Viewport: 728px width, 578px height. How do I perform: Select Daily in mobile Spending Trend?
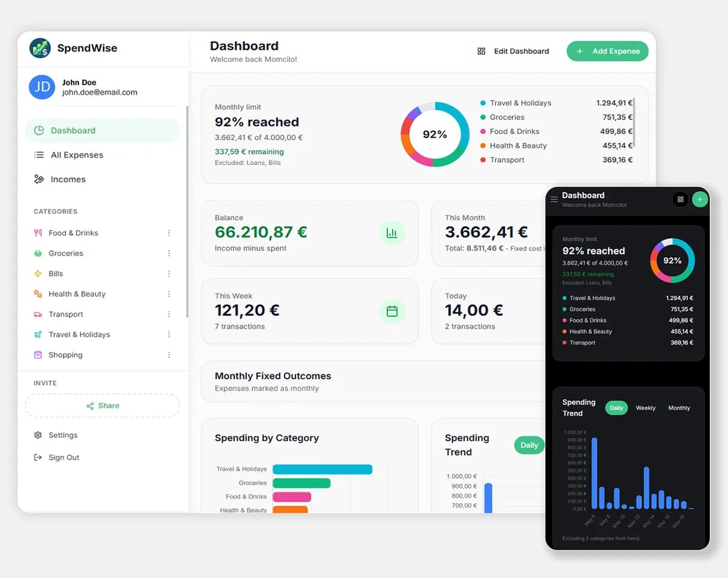click(x=616, y=408)
